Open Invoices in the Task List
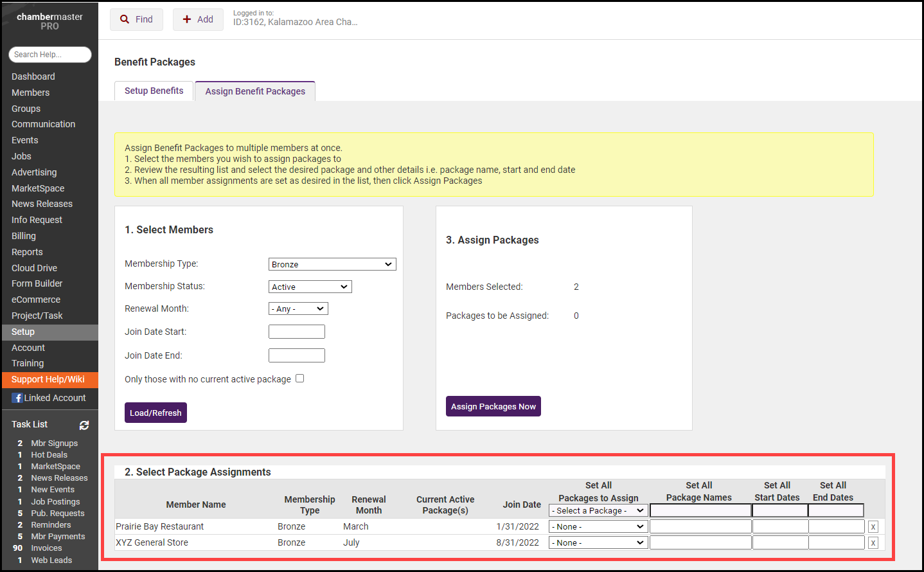 46,548
